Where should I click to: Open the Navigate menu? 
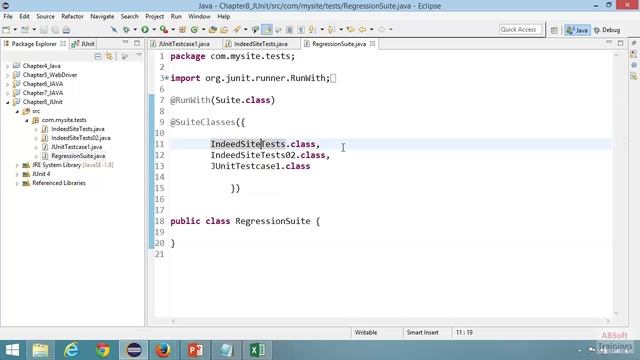click(102, 16)
